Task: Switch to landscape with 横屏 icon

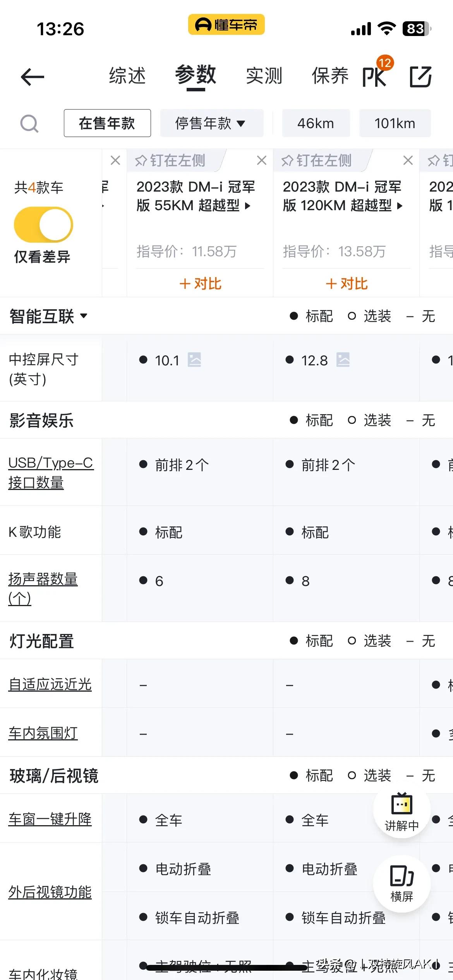Action: (x=402, y=884)
